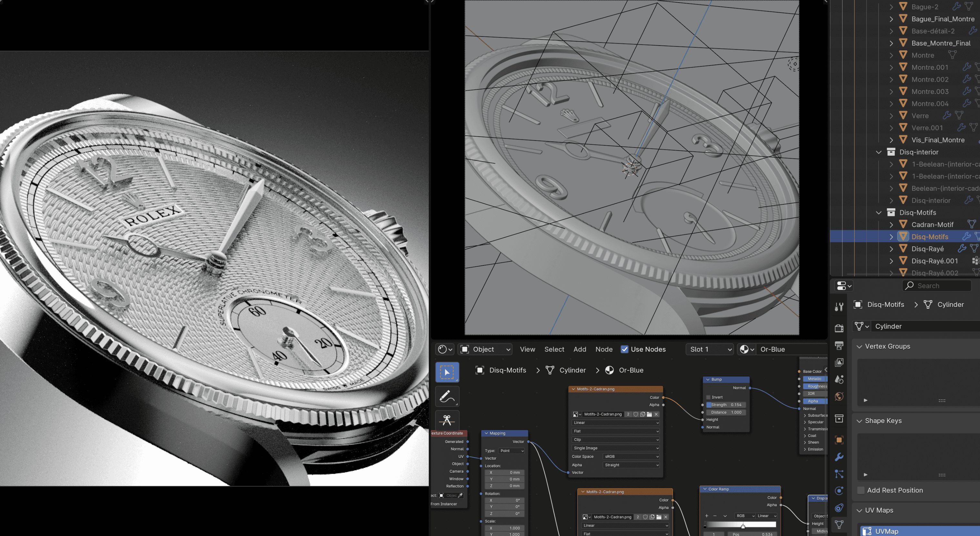The image size is (980, 536).
Task: Toggle the Bump node Invert checkbox
Action: click(x=708, y=397)
